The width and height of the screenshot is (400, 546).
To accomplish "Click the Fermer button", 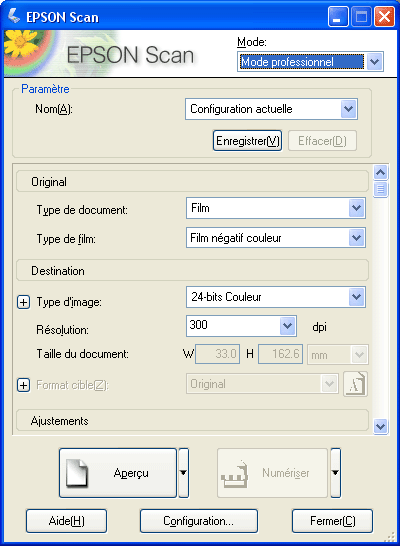I will (332, 521).
